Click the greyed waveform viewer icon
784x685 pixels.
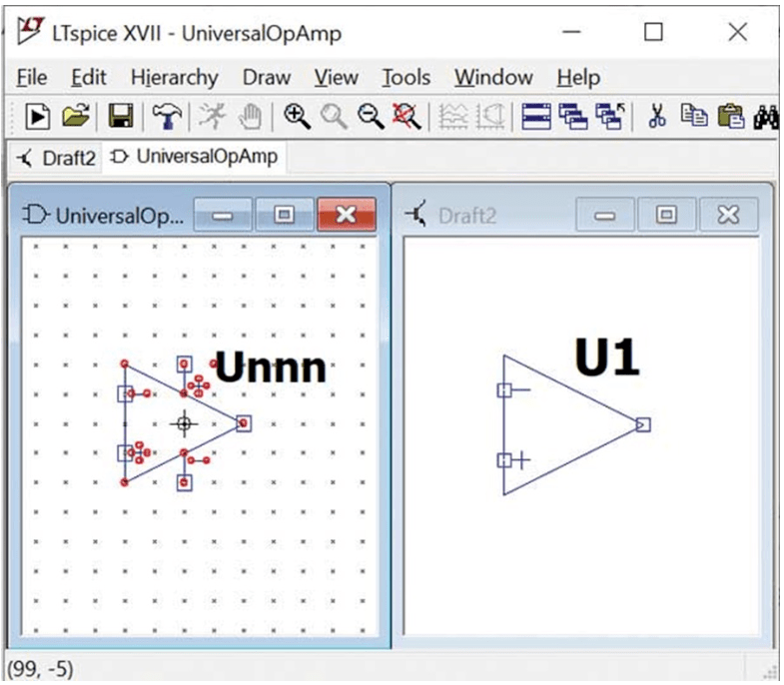pos(453,117)
